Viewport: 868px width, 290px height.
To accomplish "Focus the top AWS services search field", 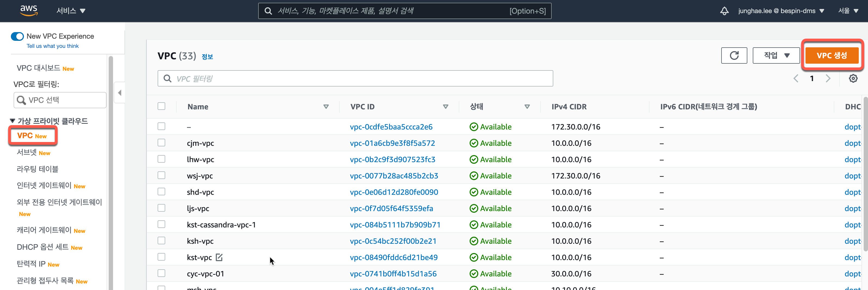I will tap(405, 11).
